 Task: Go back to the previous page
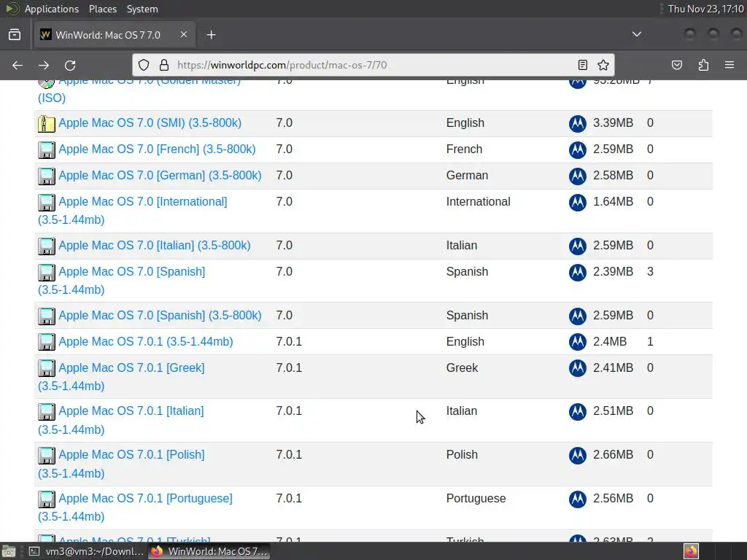pos(18,65)
